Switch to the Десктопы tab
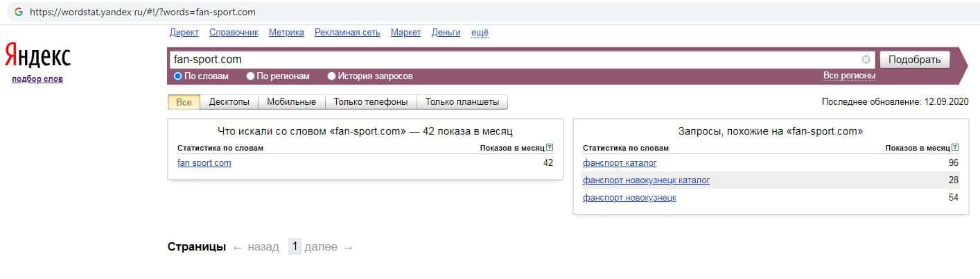Image resolution: width=980 pixels, height=279 pixels. 229,102
